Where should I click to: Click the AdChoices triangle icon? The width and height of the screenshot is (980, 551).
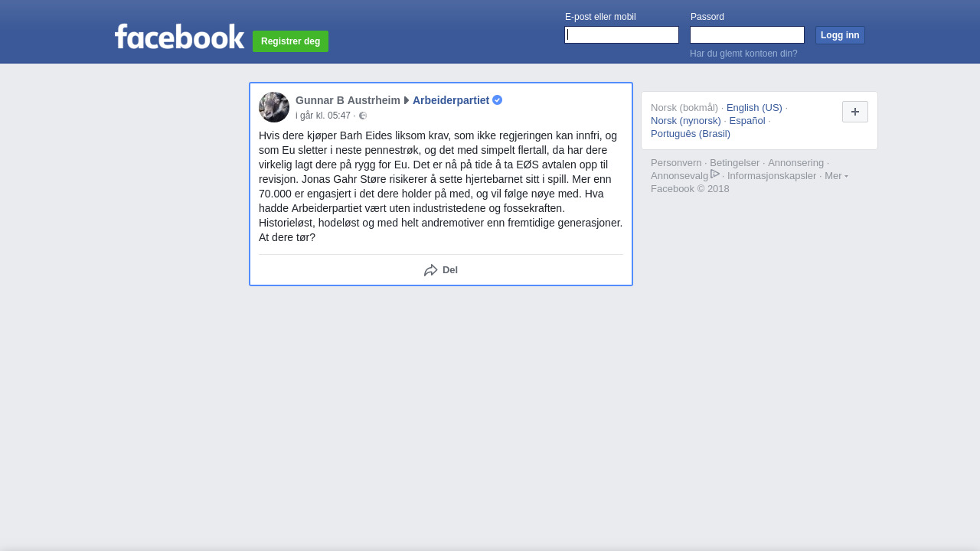[x=715, y=174]
